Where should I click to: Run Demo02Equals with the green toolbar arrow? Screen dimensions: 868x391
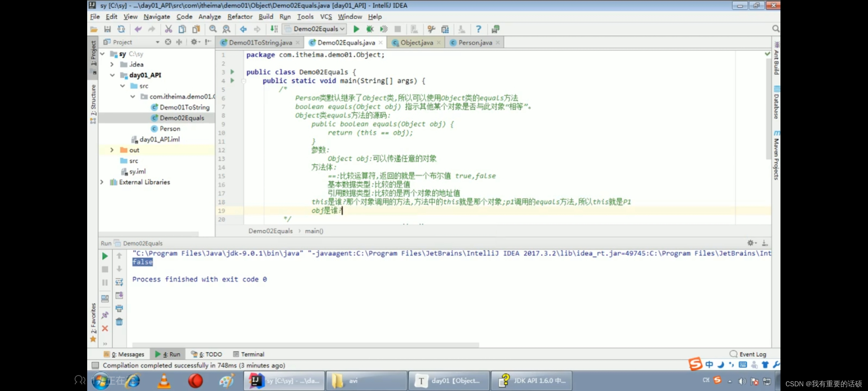[356, 29]
